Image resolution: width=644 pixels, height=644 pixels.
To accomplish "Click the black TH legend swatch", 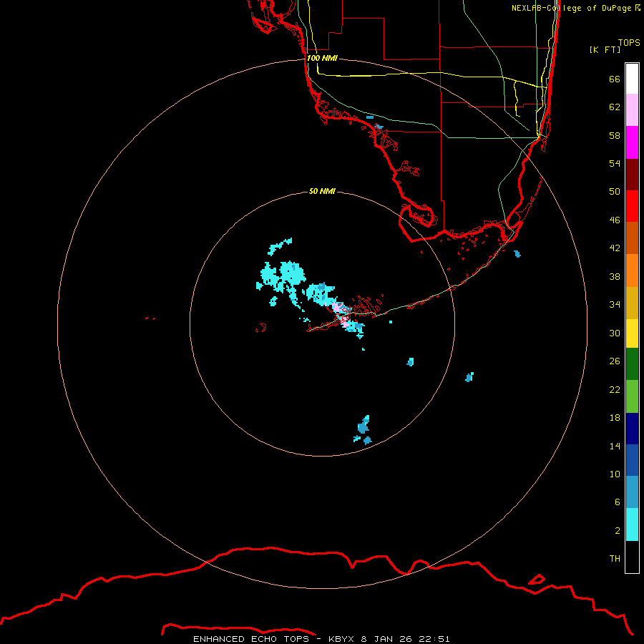I will (x=632, y=557).
